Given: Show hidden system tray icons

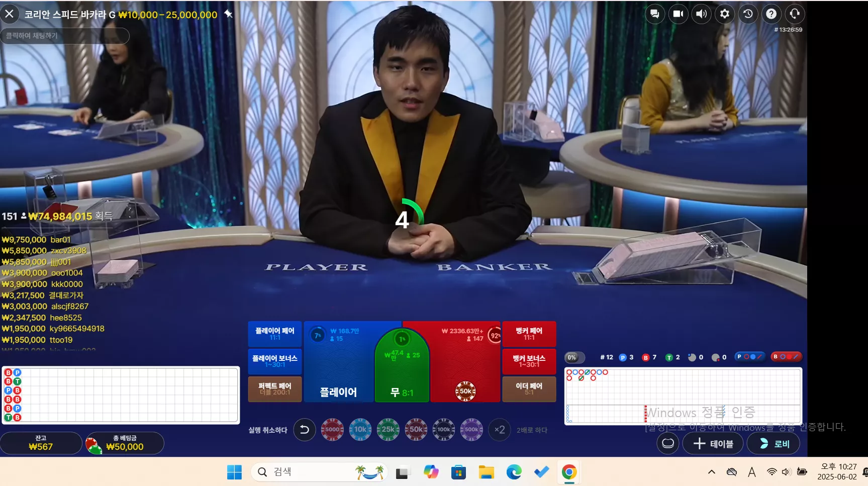Looking at the screenshot, I should click(x=712, y=472).
